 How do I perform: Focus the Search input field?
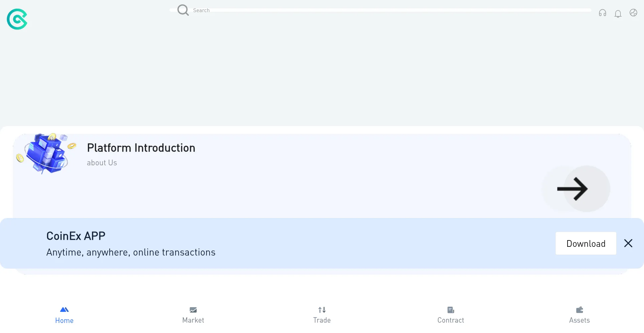tap(369, 10)
